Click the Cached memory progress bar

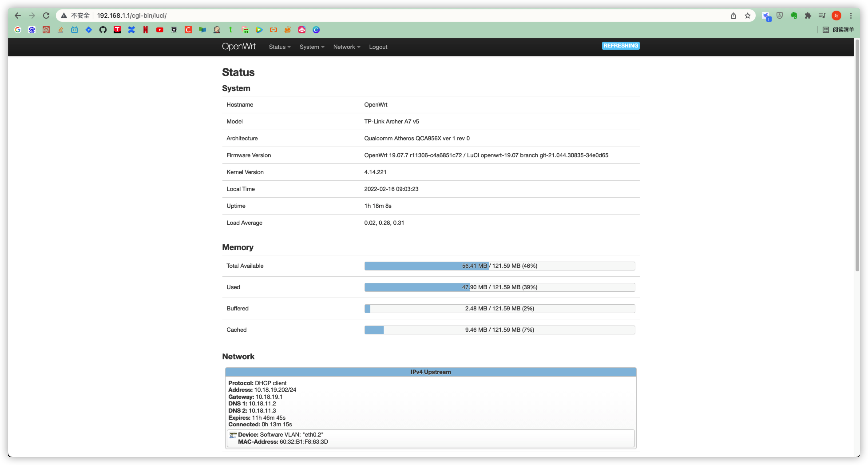click(500, 330)
